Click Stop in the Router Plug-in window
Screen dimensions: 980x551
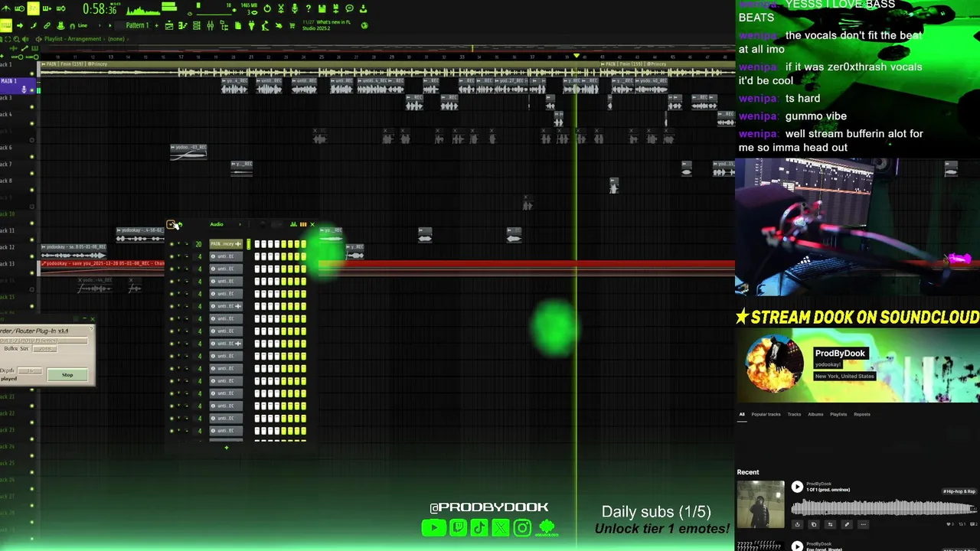(67, 374)
